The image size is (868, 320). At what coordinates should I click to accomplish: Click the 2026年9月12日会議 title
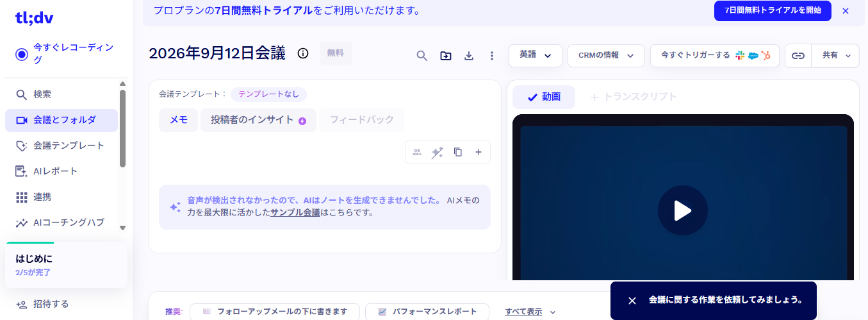pyautogui.click(x=217, y=53)
